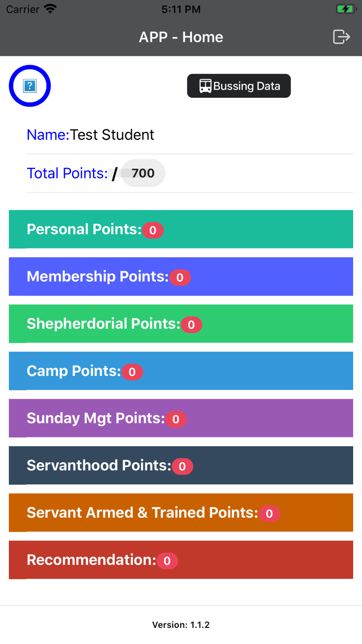Tap the 700 total points field
Image resolution: width=362 pixels, height=644 pixels.
click(143, 173)
